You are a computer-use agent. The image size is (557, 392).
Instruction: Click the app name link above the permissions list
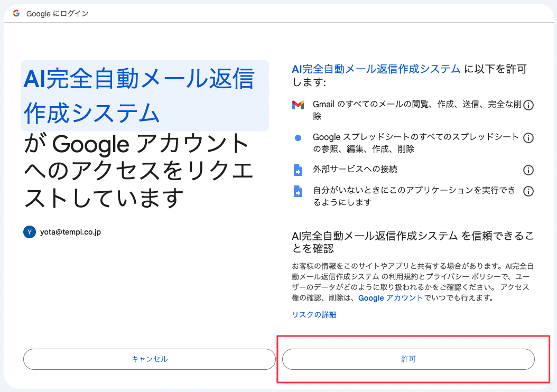tap(376, 69)
